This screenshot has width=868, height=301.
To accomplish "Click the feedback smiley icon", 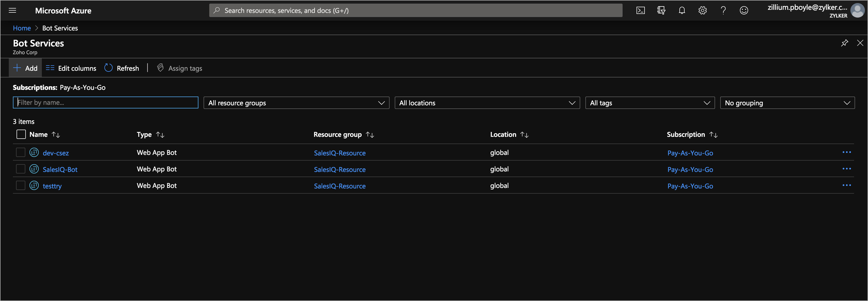I will pos(744,10).
